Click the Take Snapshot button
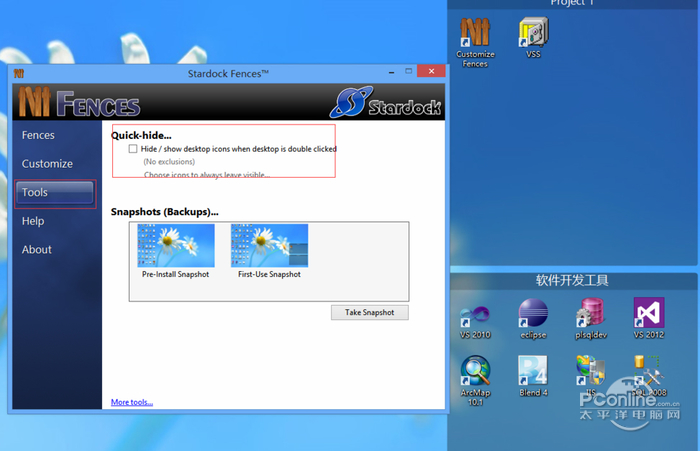The width and height of the screenshot is (700, 451). (370, 313)
